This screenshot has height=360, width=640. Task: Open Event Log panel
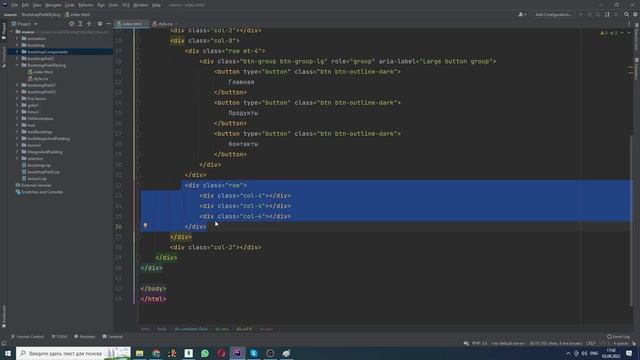(619, 337)
